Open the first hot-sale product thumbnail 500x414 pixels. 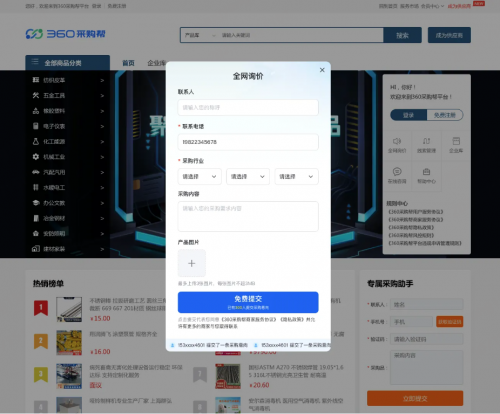pos(69,309)
